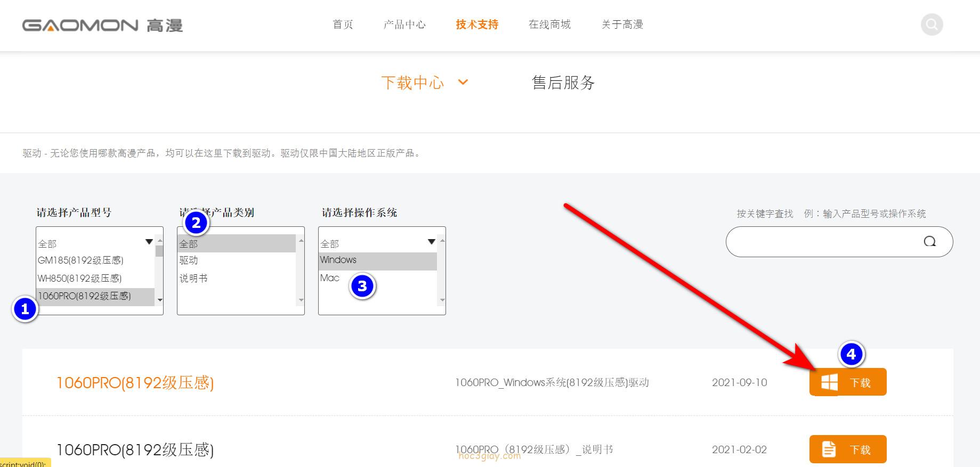
Task: Open the orange 1060PRO(8192级压感) title link
Action: point(135,382)
